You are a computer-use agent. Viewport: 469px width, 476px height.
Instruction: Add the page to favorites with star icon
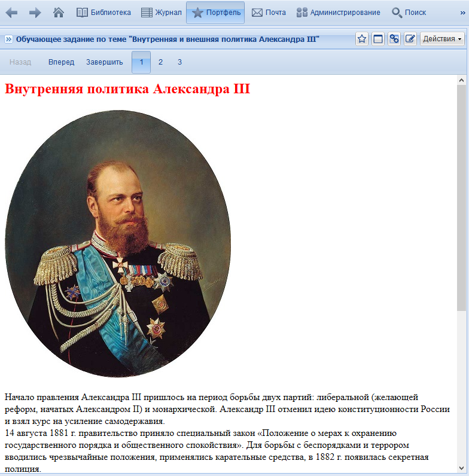coord(362,39)
